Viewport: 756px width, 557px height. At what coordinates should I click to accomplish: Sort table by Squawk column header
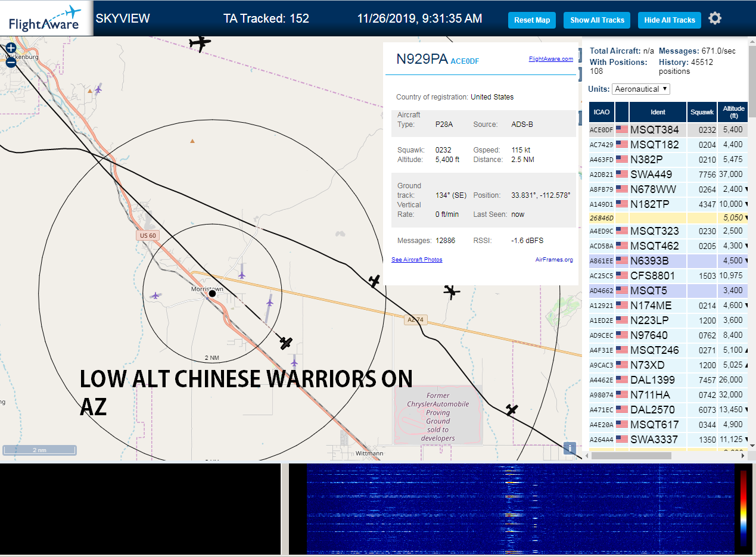(702, 112)
